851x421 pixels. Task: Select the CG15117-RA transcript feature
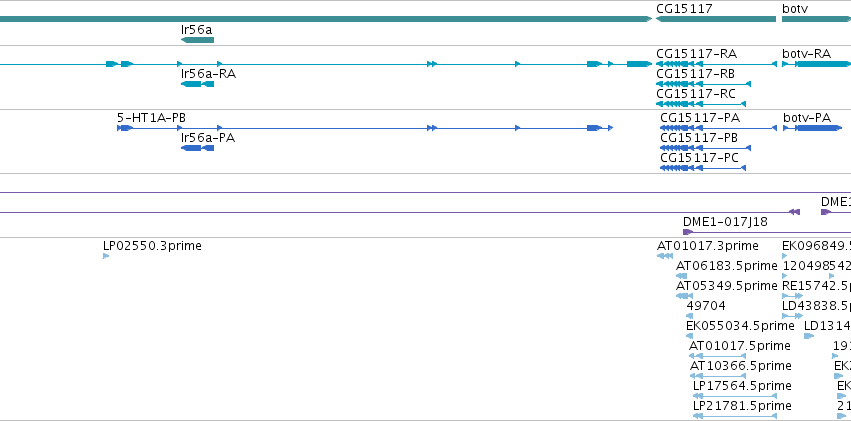717,64
